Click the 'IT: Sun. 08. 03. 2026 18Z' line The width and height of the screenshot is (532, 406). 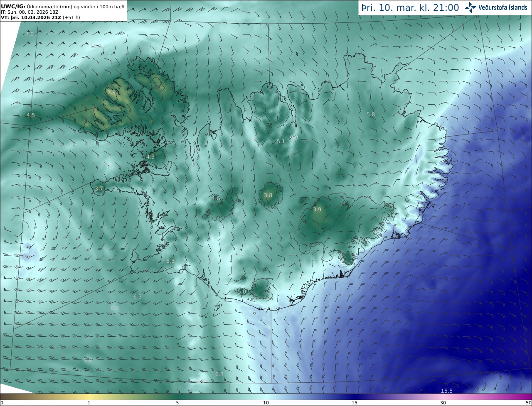click(x=30, y=12)
